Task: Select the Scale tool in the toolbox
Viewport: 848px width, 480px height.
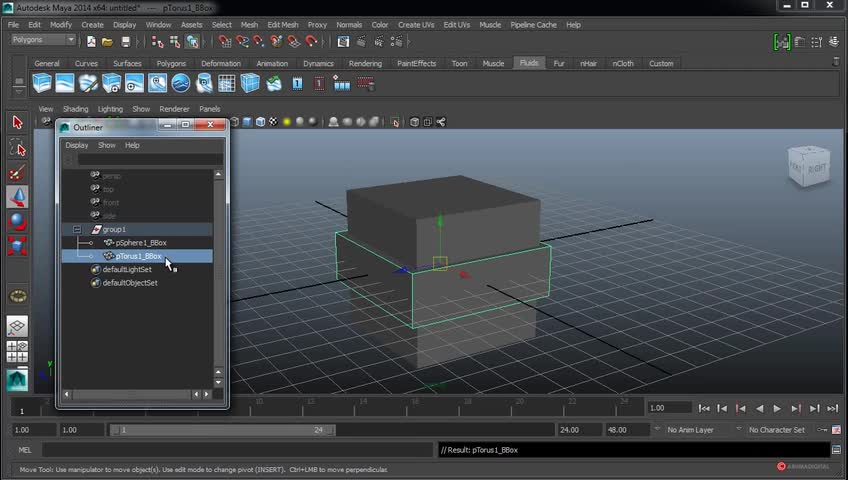Action: click(x=17, y=245)
